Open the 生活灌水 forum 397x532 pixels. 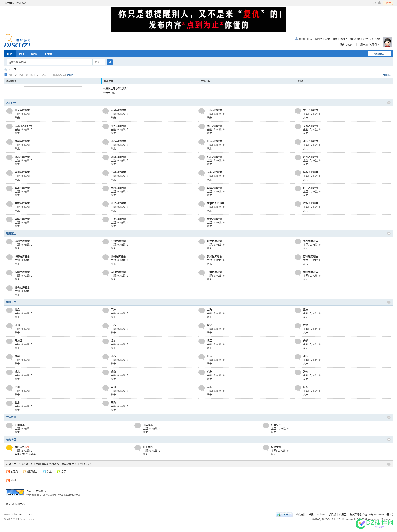[x=148, y=425]
